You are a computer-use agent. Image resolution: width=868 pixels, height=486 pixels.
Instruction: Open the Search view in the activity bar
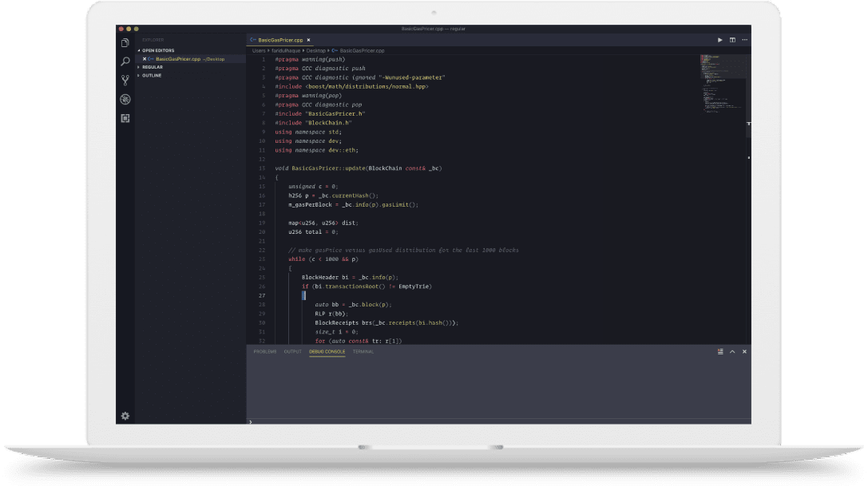125,61
